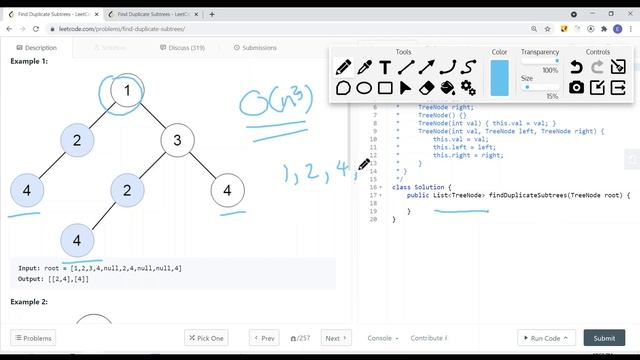Select the quadratic curve tool

tap(448, 67)
